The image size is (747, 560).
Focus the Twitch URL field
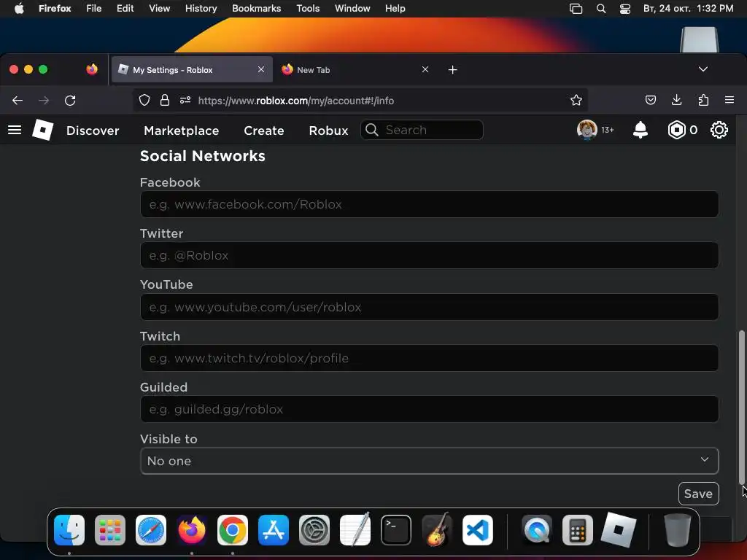429,358
